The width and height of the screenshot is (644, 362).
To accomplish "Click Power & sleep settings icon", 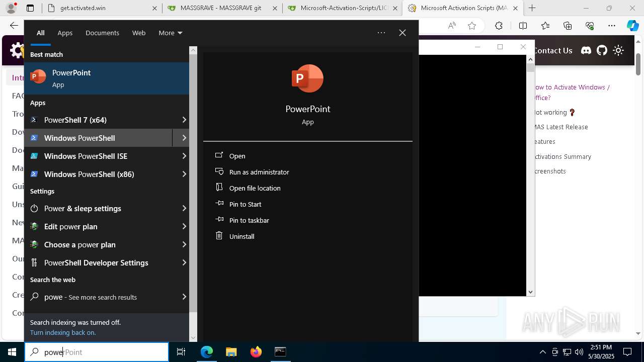I will click(34, 208).
